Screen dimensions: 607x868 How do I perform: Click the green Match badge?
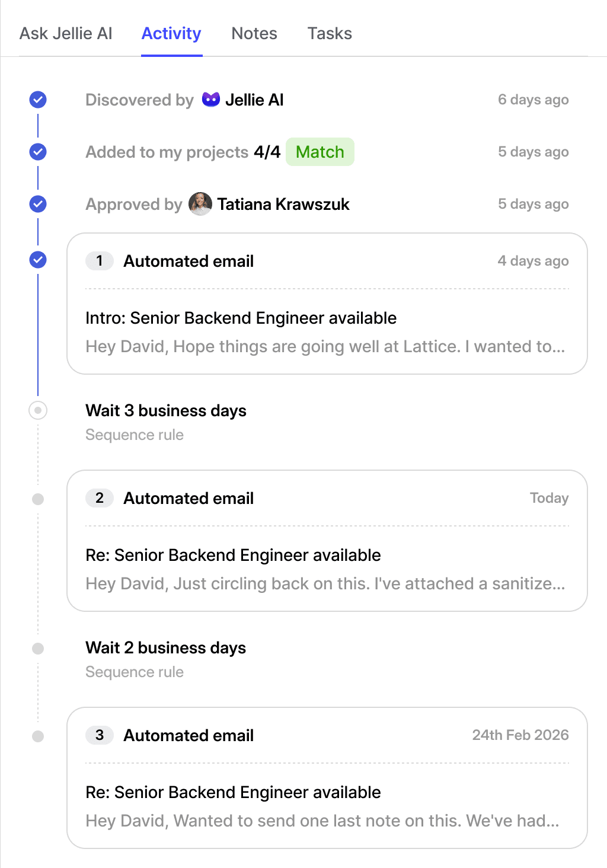pyautogui.click(x=320, y=152)
